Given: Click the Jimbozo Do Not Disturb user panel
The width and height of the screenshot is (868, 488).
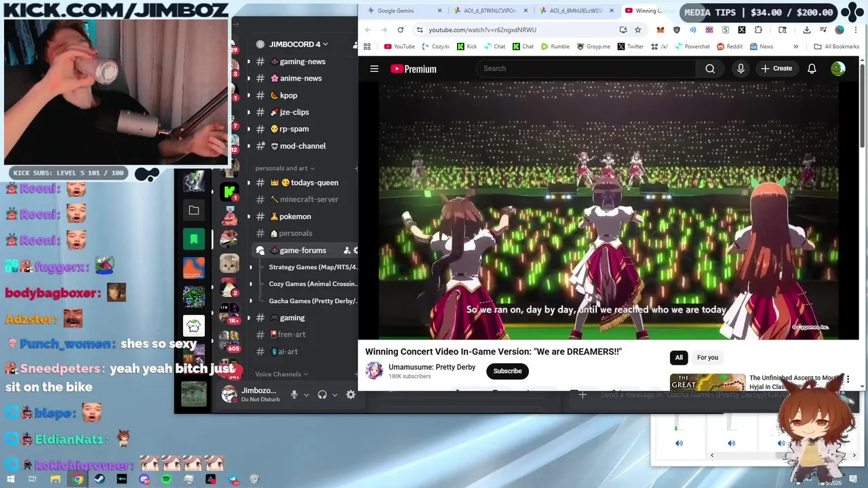Looking at the screenshot, I should coord(251,394).
